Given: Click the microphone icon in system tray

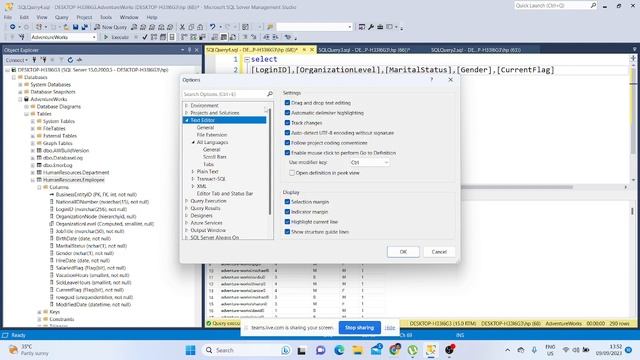Looking at the screenshot, I should point(534,350).
